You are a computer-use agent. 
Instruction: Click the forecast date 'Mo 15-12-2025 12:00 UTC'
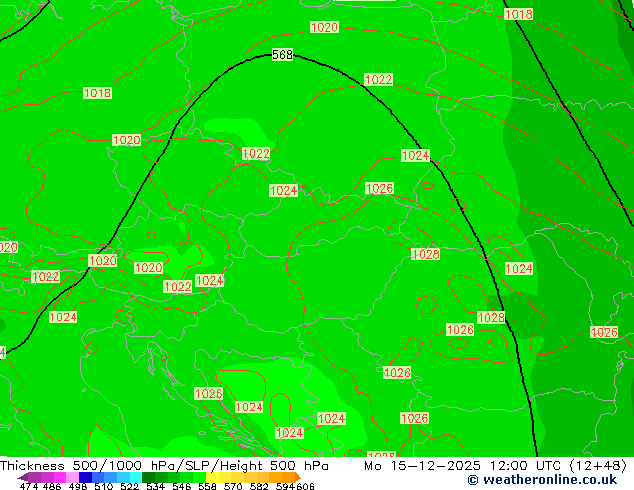(464, 466)
